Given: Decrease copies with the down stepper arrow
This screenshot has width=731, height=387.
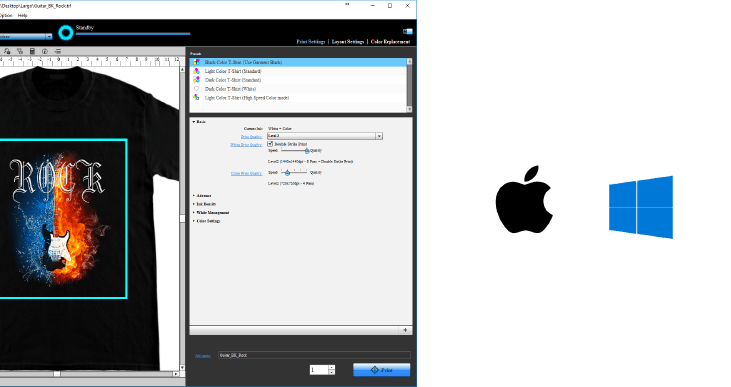Looking at the screenshot, I should 331,373.
